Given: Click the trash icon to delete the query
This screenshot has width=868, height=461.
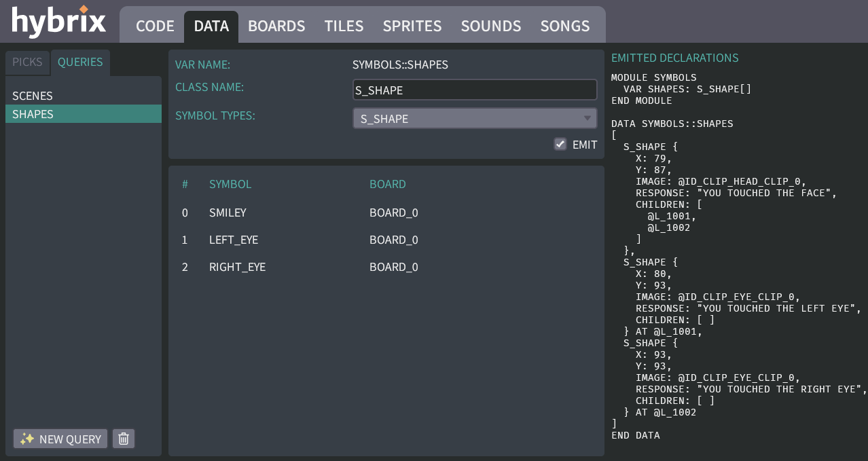Looking at the screenshot, I should (x=123, y=439).
